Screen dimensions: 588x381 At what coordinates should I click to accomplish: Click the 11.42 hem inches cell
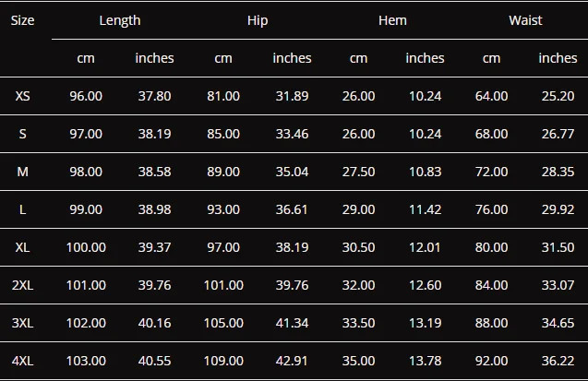coord(426,209)
